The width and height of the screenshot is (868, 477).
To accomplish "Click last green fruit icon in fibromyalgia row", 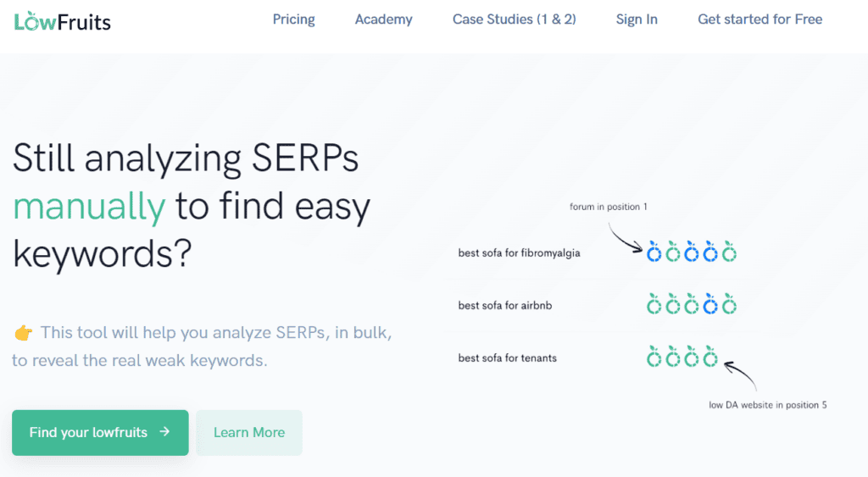I will (x=729, y=252).
